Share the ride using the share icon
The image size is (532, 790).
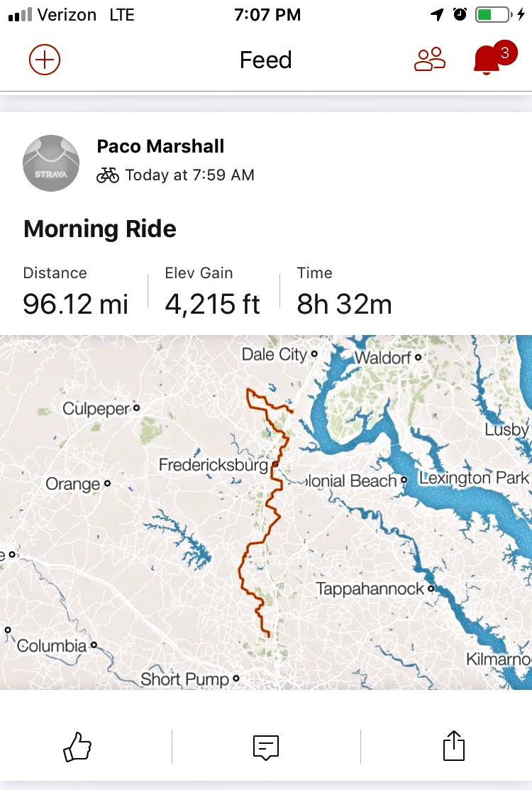coord(453,747)
